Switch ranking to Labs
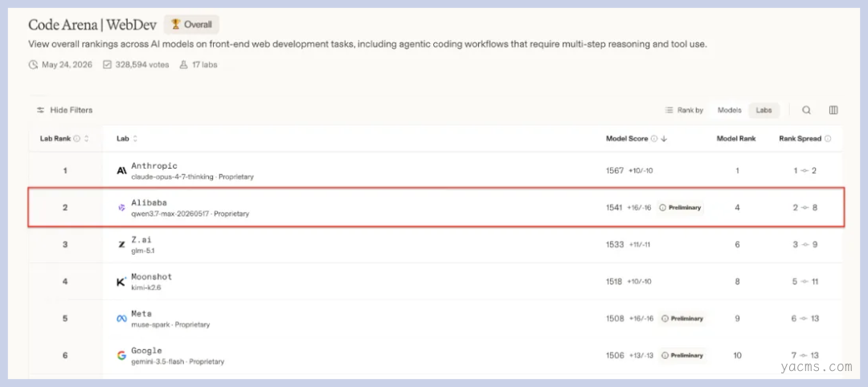The width and height of the screenshot is (868, 387). [764, 110]
